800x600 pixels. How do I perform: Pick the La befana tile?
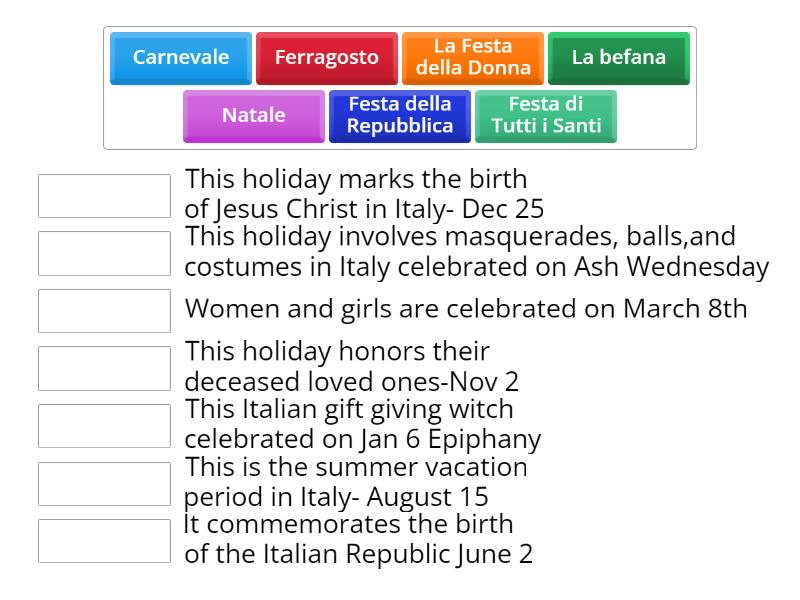(617, 58)
